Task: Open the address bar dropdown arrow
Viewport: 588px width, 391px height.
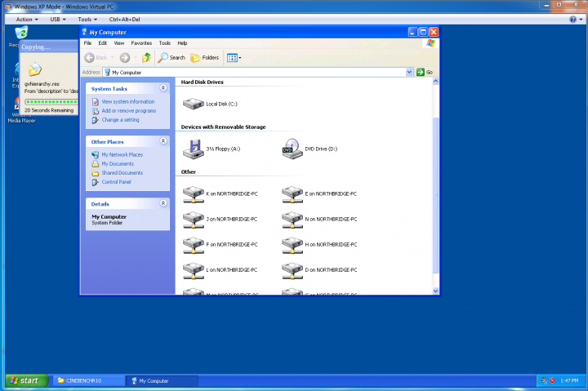Action: pyautogui.click(x=409, y=72)
